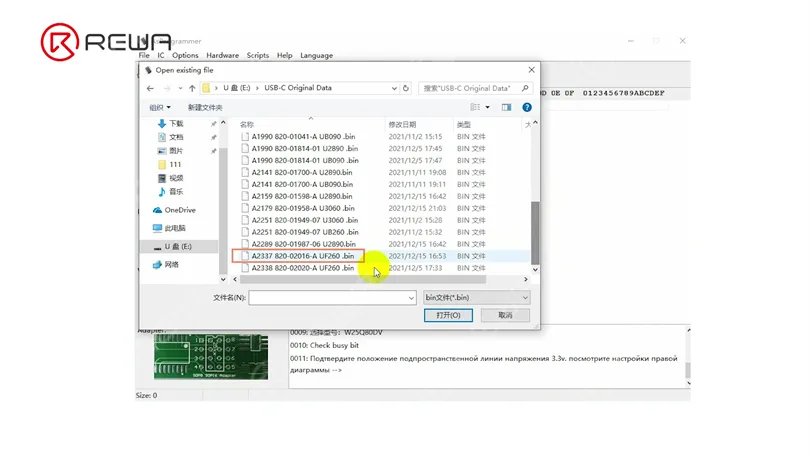This screenshot has height=455, width=810.
Task: Change view layout icon in dialog
Action: click(x=475, y=107)
